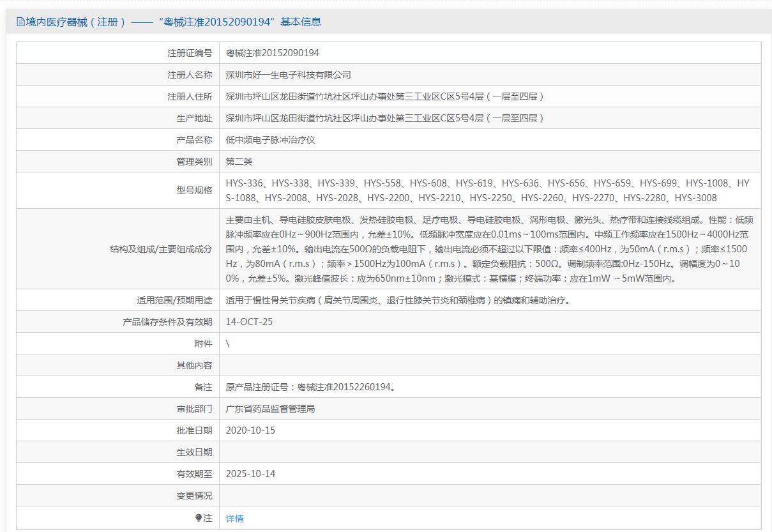The image size is (772, 532).
Task: Click management category value 第二类
Action: point(239,162)
